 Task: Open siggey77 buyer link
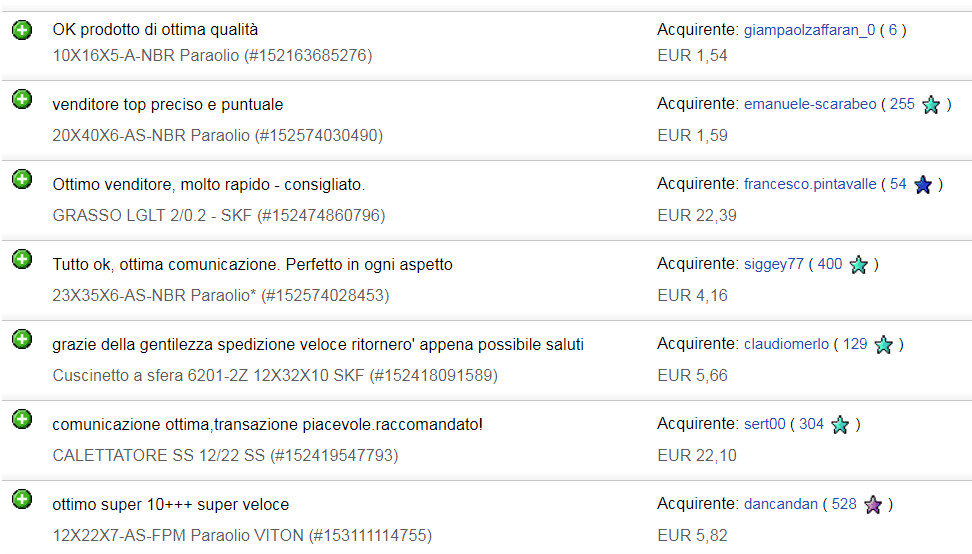coord(774,264)
